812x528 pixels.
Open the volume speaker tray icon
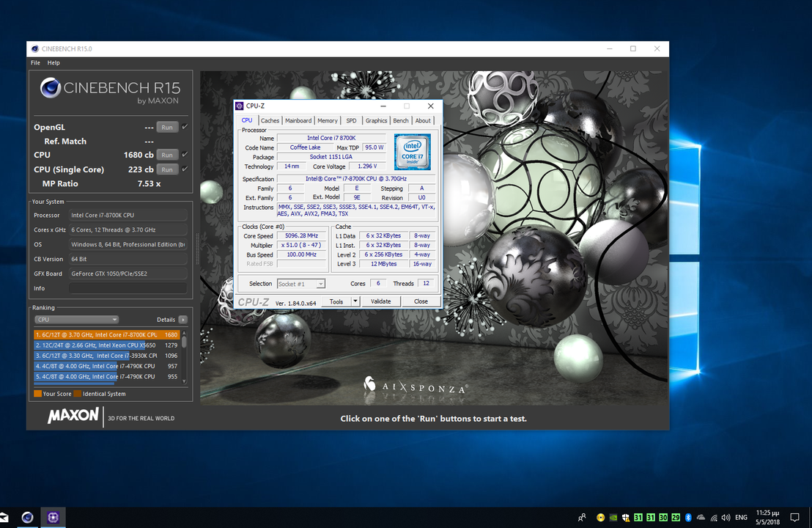[726, 517]
